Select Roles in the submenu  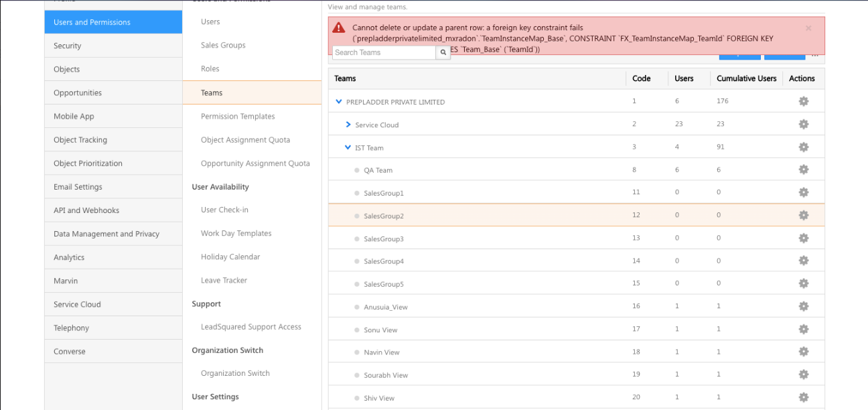tap(210, 69)
